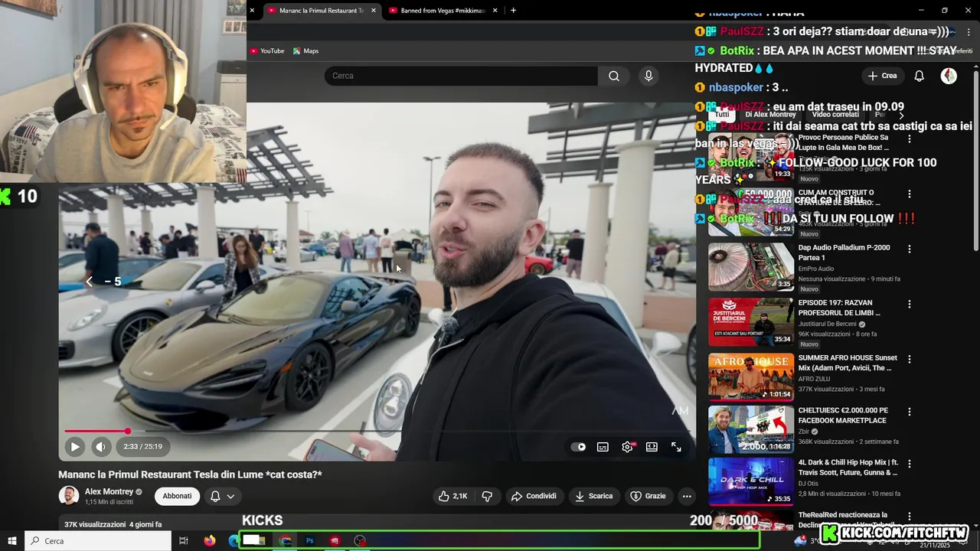Close the Banned from Vegas tab
This screenshot has height=551, width=980.
tap(495, 11)
